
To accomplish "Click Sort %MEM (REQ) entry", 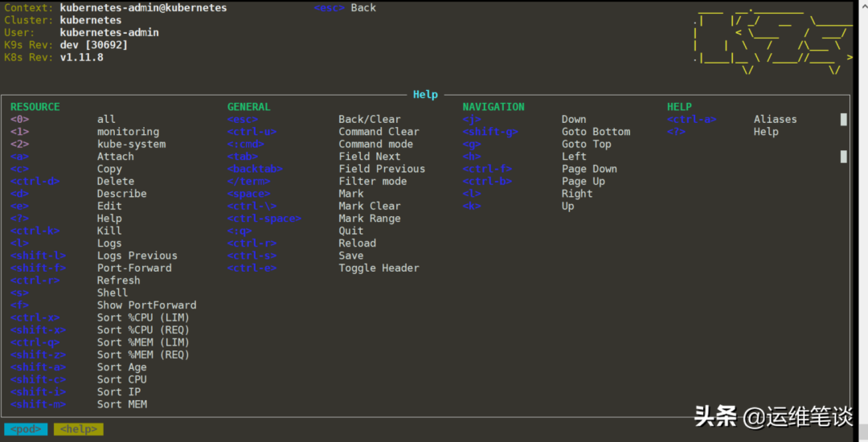I will click(143, 354).
